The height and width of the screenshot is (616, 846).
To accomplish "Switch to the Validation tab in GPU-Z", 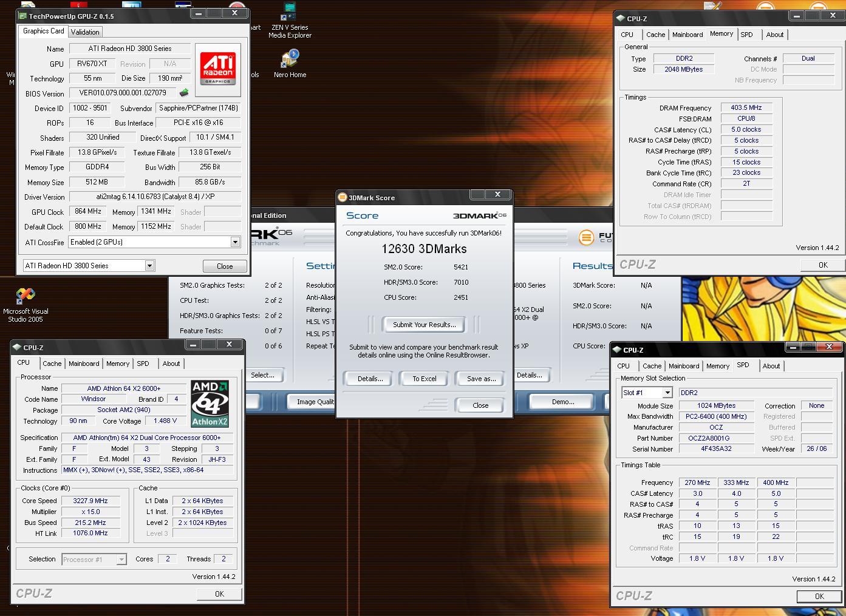I will pyautogui.click(x=85, y=32).
